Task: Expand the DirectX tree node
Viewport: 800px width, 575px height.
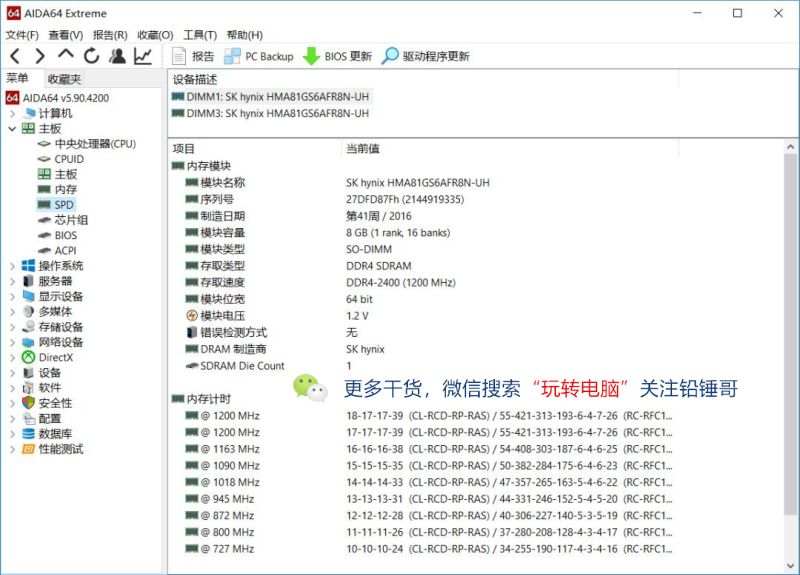Action: (x=12, y=358)
